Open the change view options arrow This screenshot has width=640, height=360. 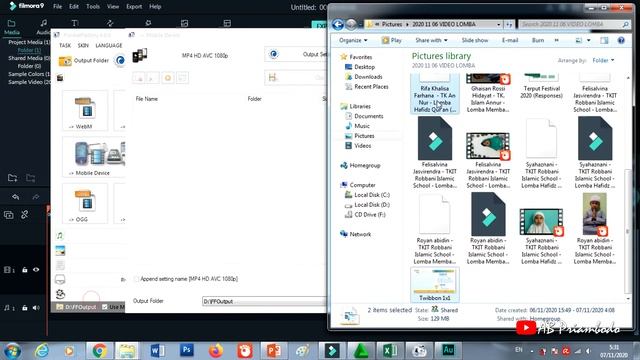(x=589, y=40)
